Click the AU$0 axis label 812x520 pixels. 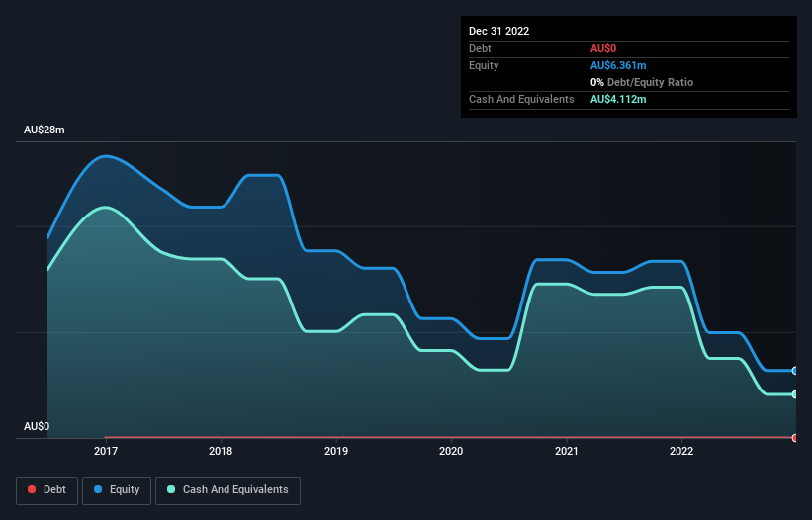37,426
